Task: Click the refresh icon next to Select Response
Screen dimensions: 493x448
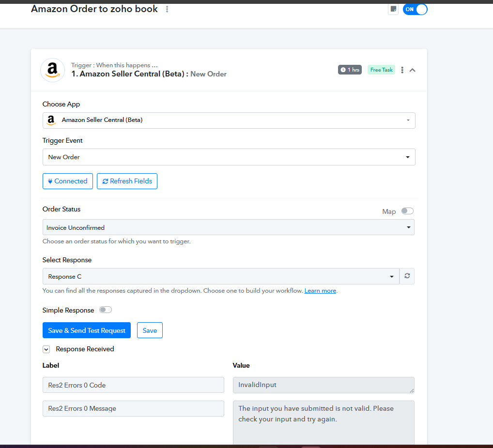Action: click(407, 276)
